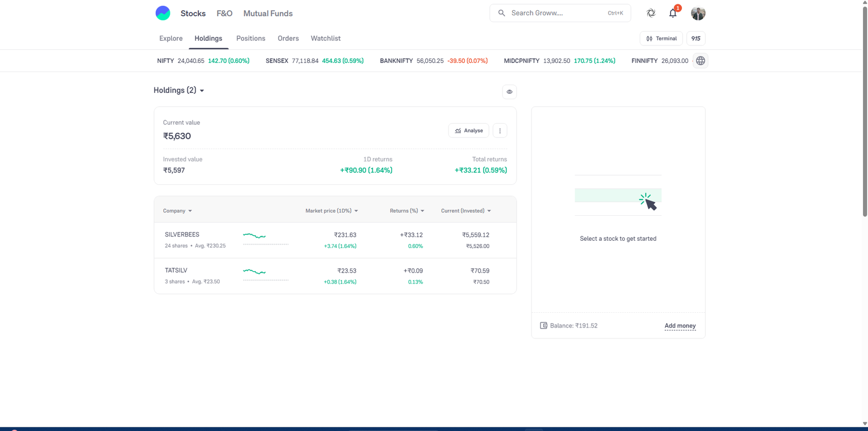Focus the Search Groww input field

point(560,13)
